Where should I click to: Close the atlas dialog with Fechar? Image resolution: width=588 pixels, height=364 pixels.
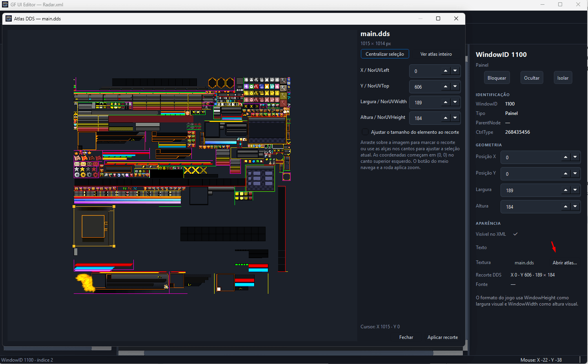point(406,337)
